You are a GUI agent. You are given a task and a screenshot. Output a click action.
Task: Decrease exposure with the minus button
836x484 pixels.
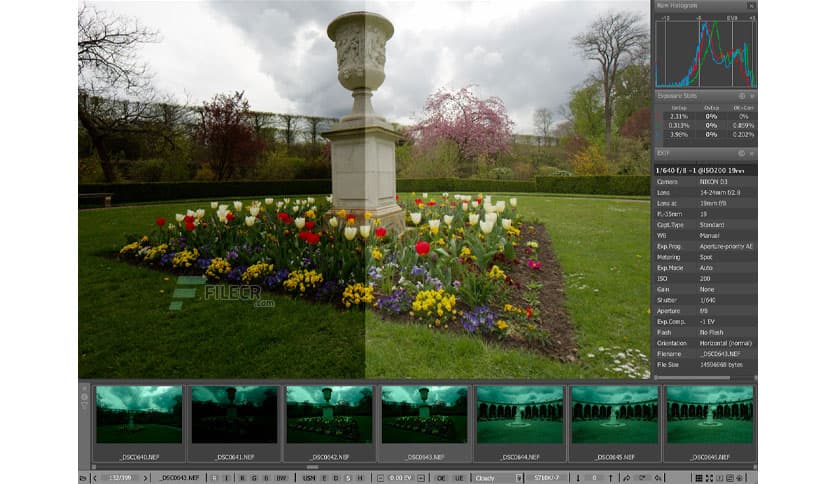coord(380,478)
